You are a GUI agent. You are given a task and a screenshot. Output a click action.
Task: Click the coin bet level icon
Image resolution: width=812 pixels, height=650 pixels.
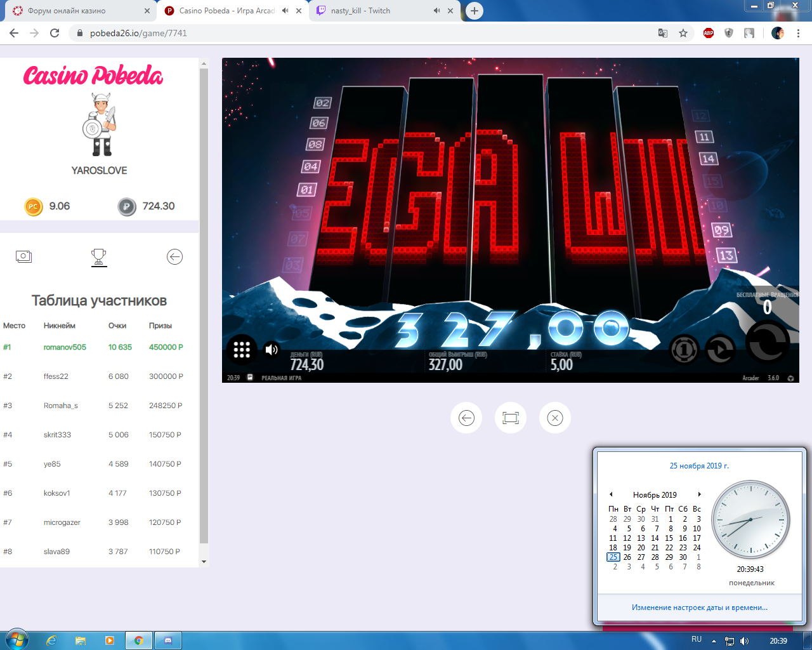point(684,350)
